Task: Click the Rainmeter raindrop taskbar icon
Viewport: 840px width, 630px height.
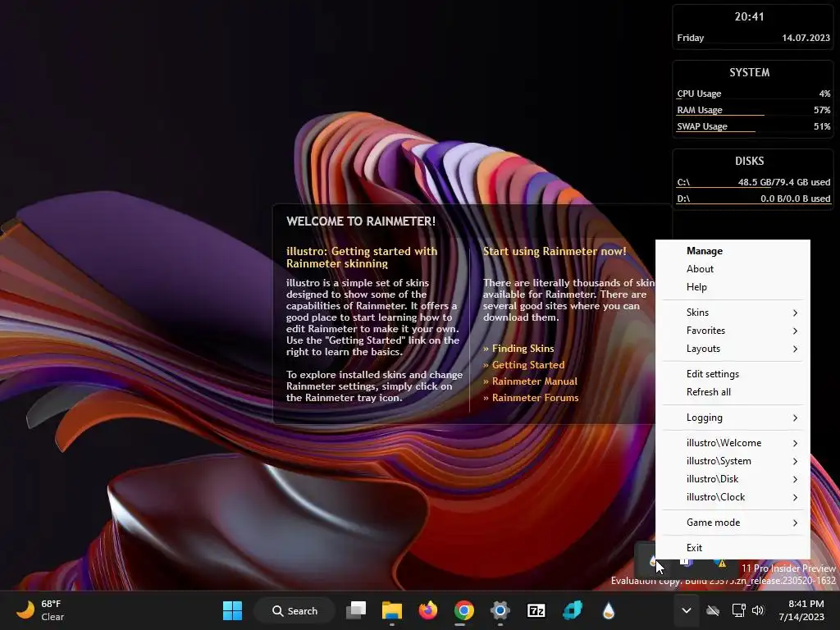Action: tap(608, 610)
